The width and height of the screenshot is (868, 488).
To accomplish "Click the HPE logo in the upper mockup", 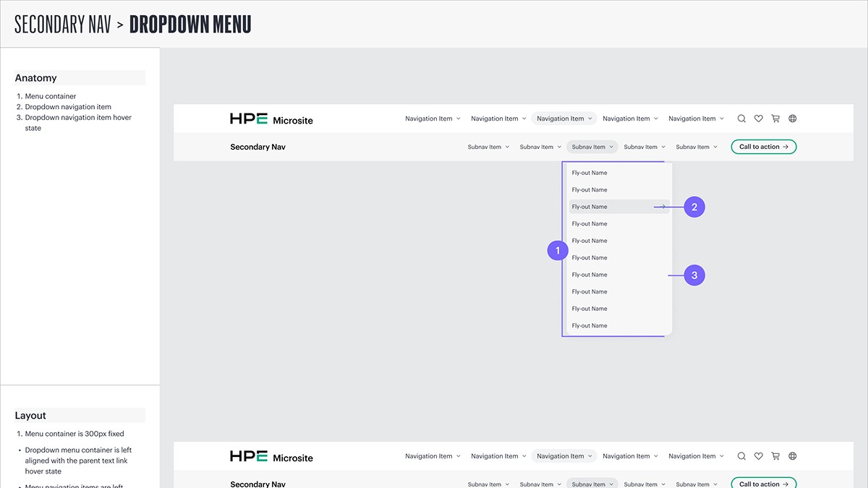I will (247, 119).
